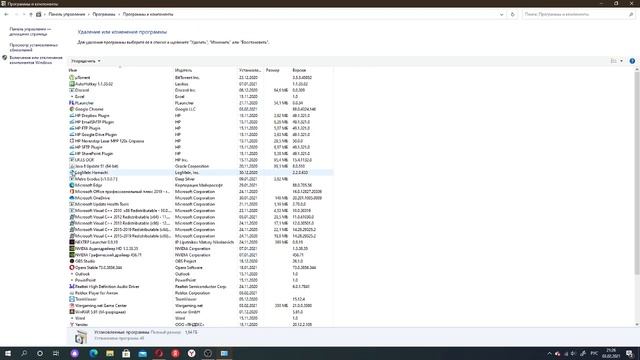This screenshot has height=360, width=640.
Task: Select the Microsoft OneDrive icon
Action: [x=72, y=198]
